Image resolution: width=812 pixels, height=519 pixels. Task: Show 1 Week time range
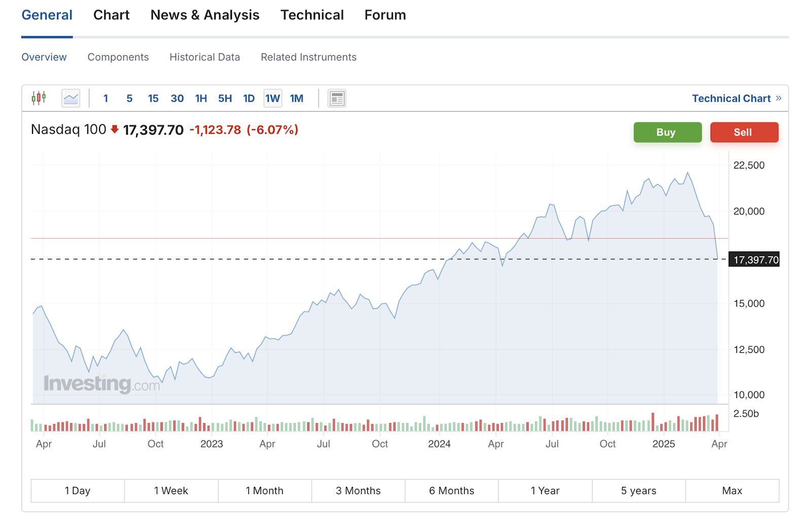click(x=171, y=491)
